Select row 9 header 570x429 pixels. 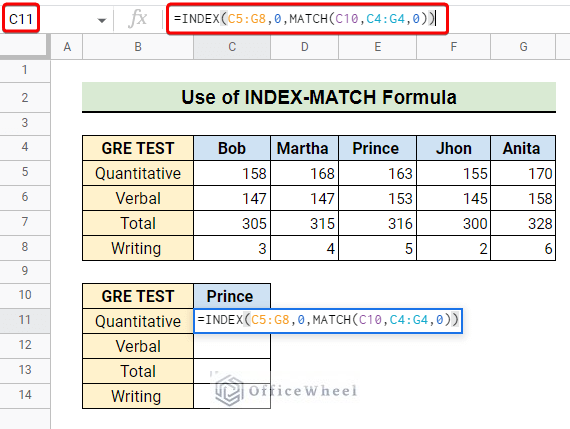point(25,271)
